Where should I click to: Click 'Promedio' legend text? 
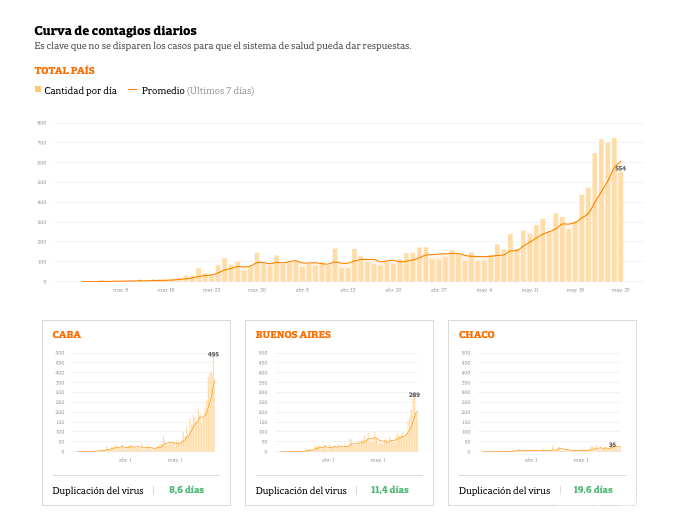point(163,91)
